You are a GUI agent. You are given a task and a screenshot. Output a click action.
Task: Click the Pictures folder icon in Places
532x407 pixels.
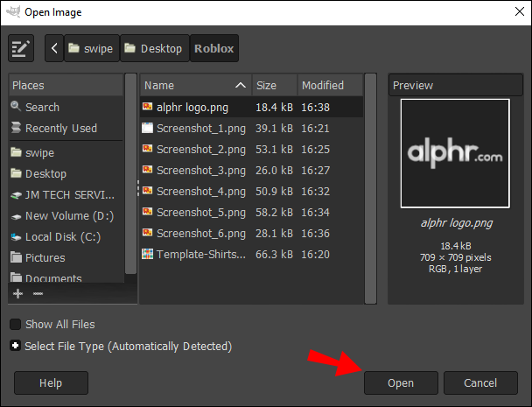tap(16, 257)
